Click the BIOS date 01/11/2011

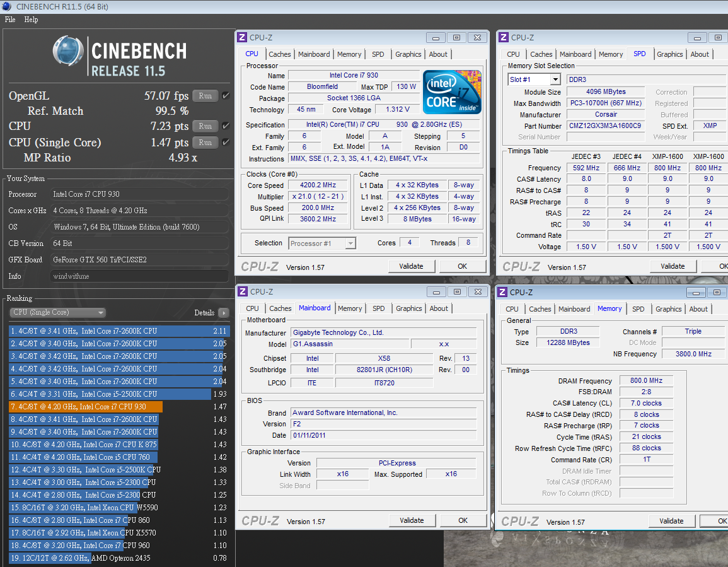pyautogui.click(x=383, y=435)
